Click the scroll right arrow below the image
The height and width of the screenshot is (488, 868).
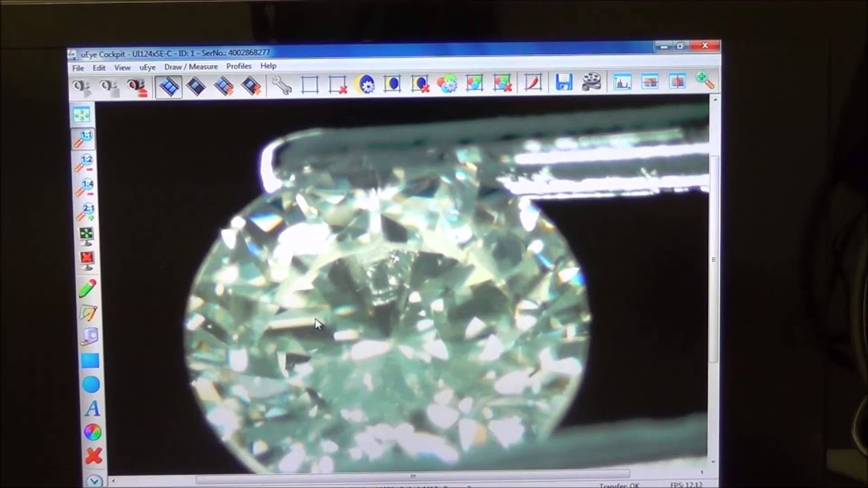pyautogui.click(x=701, y=472)
